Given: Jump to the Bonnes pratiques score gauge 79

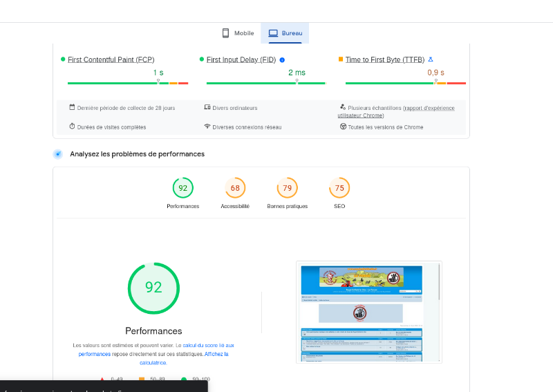Looking at the screenshot, I should click(x=287, y=188).
